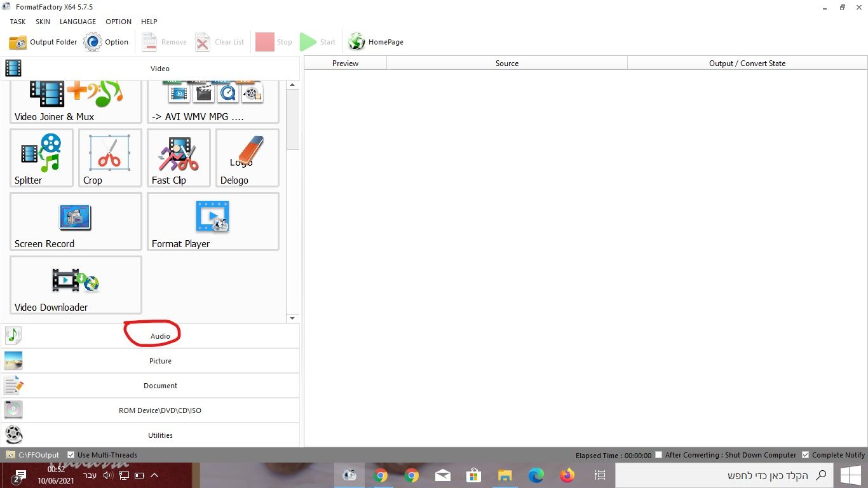
Task: Open File Explorer from the taskbar
Action: pos(505,475)
